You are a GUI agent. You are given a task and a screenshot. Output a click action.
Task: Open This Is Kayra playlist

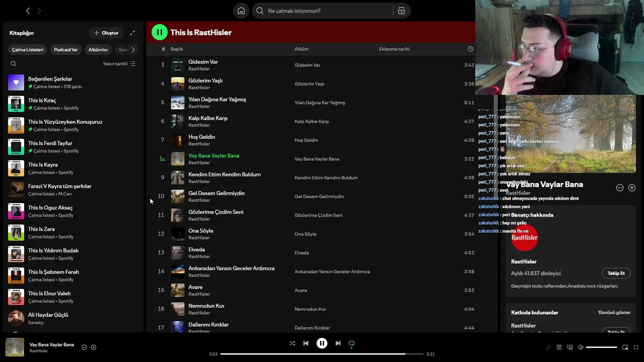[72, 168]
